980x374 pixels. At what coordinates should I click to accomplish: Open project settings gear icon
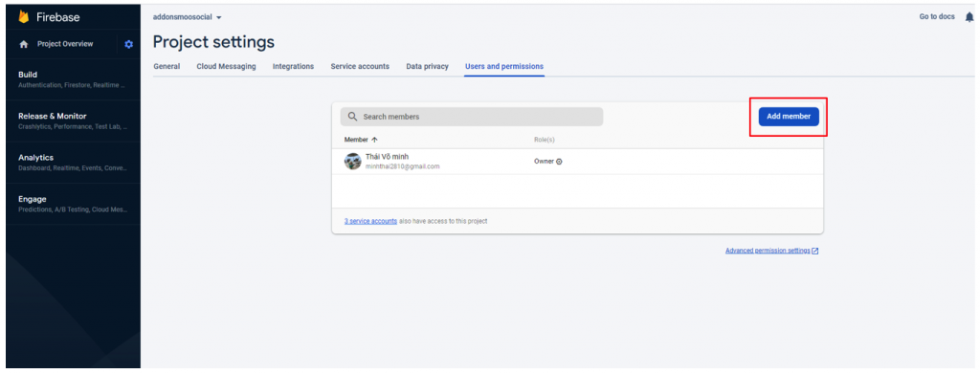coord(129,44)
